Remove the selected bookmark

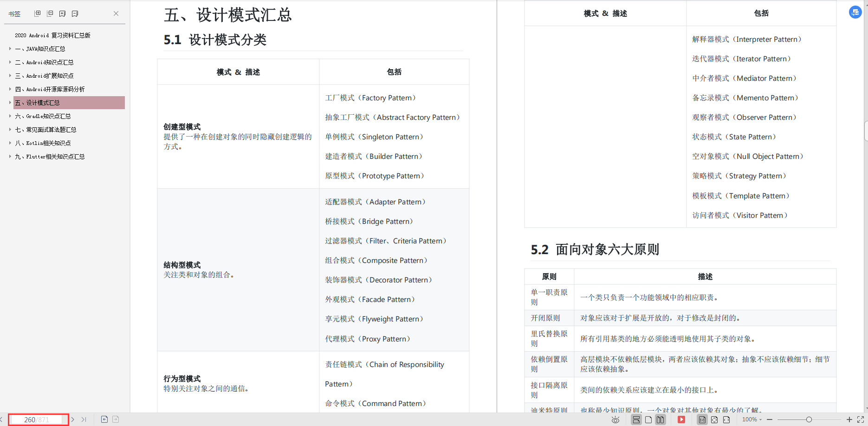(x=75, y=13)
